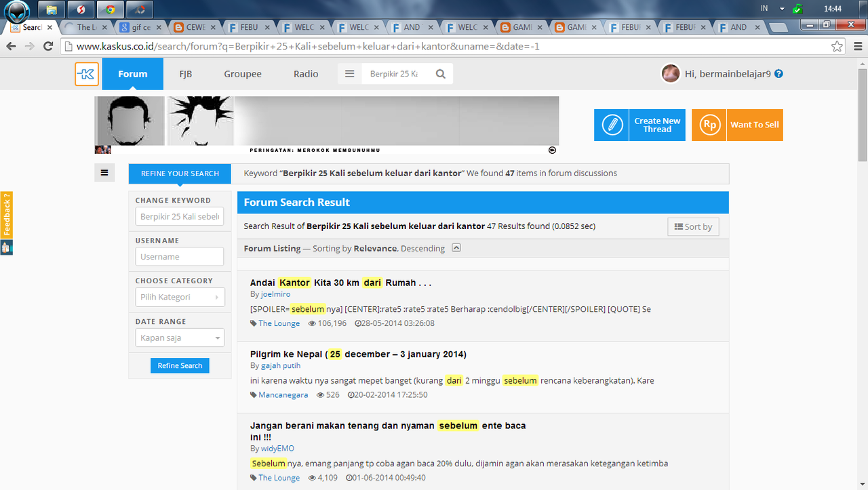Click the hi bermainbelajar9 username text

pos(728,74)
